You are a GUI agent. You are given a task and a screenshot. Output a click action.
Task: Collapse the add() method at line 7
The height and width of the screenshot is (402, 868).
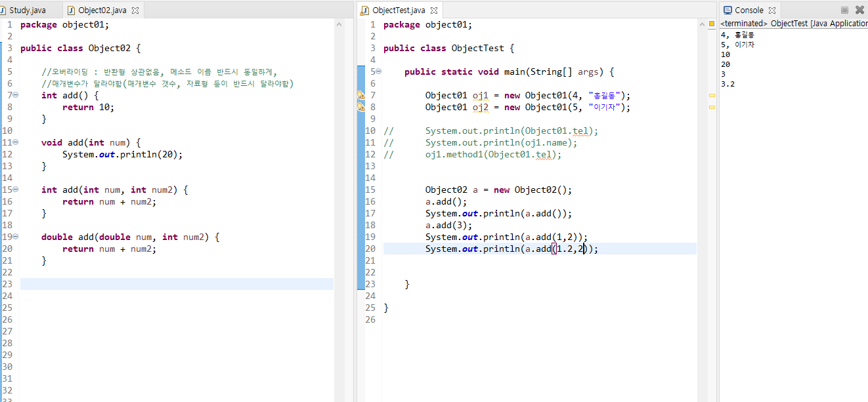coord(16,95)
